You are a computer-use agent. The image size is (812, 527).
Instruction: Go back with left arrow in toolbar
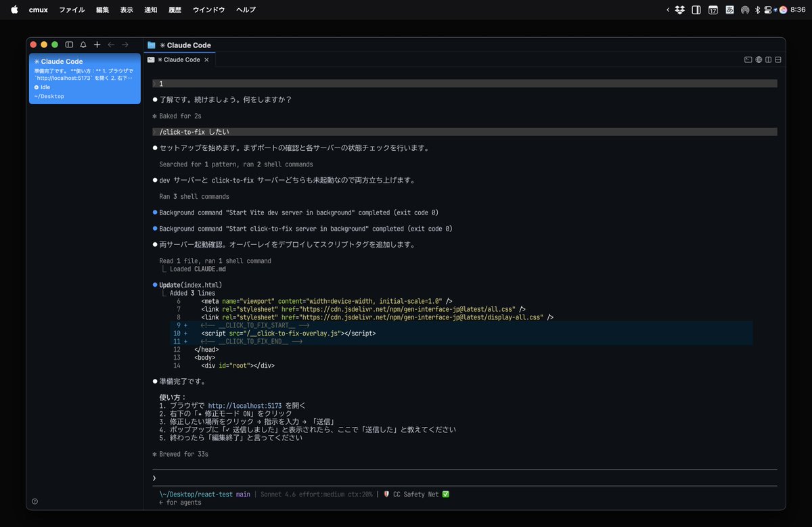[x=111, y=45]
